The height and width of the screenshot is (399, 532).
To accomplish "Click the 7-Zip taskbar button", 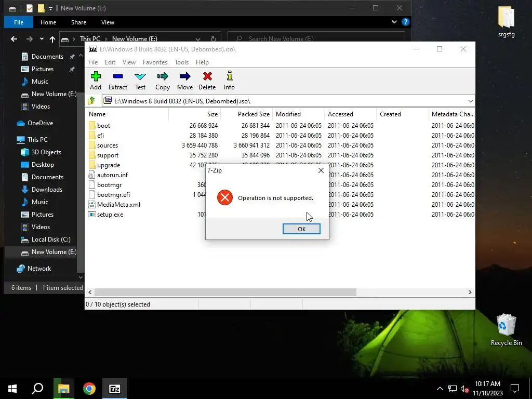I will 115,389.
